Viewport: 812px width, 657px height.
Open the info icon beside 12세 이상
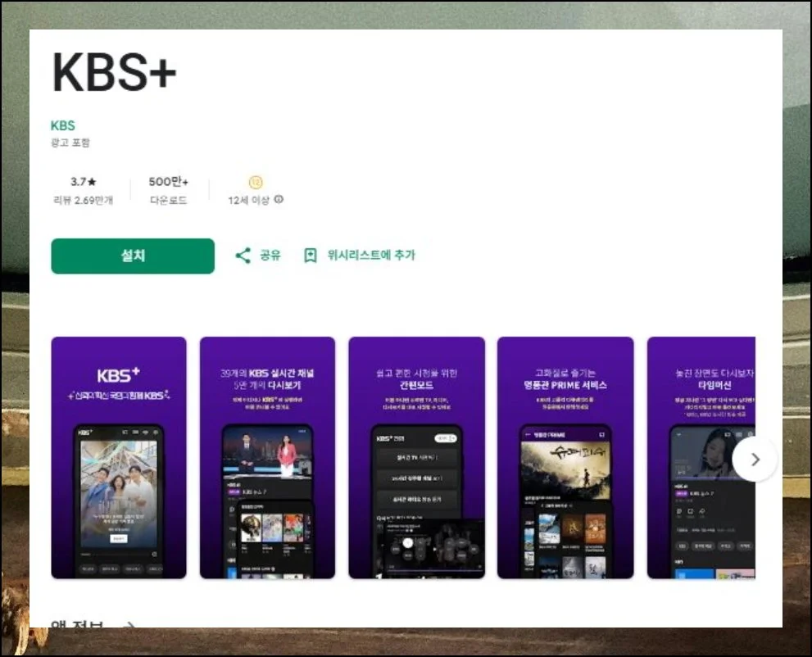point(279,200)
